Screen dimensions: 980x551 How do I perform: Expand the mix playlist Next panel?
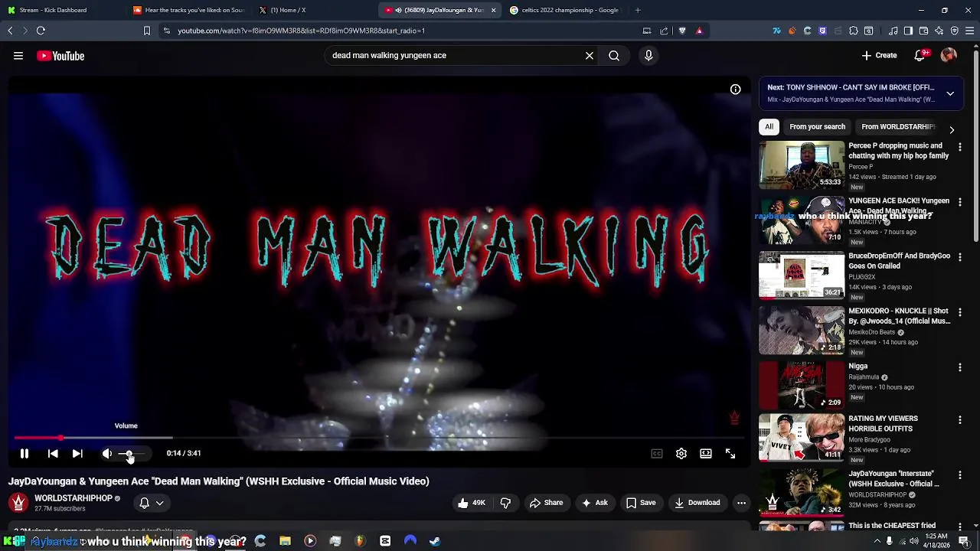click(950, 93)
